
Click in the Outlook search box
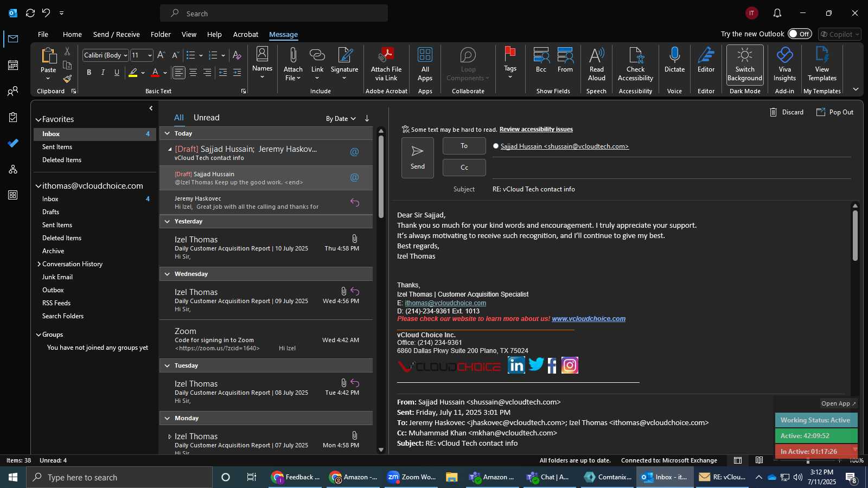pyautogui.click(x=274, y=14)
